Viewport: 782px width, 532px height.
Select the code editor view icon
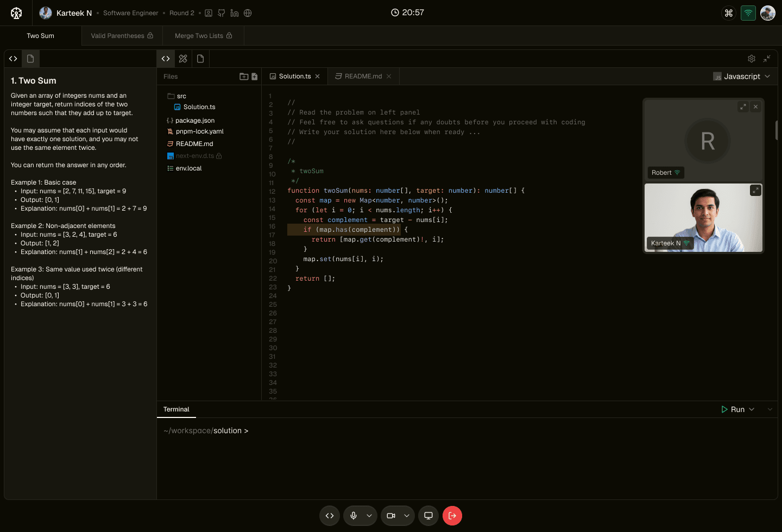(166, 59)
